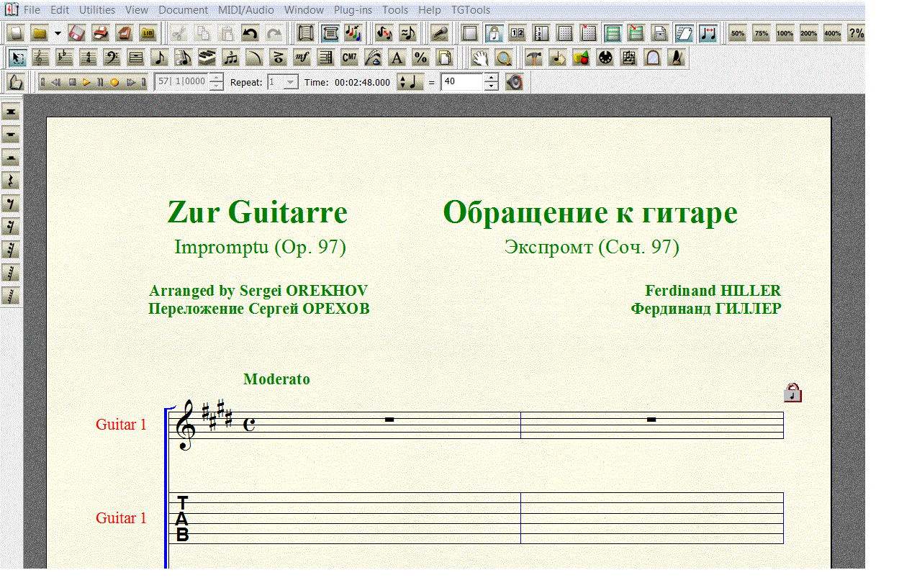
Task: Click the tempo field showing 40
Action: click(461, 82)
